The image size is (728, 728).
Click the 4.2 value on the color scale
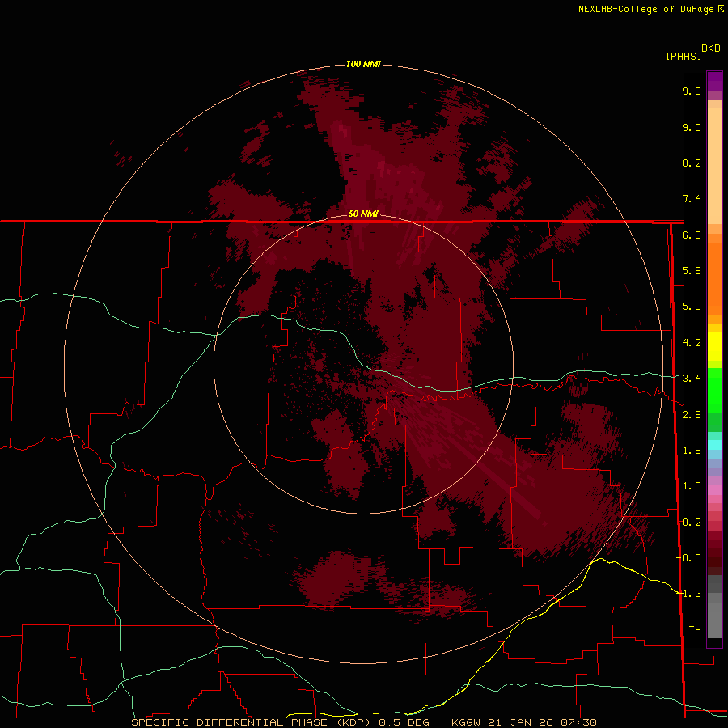(x=692, y=343)
